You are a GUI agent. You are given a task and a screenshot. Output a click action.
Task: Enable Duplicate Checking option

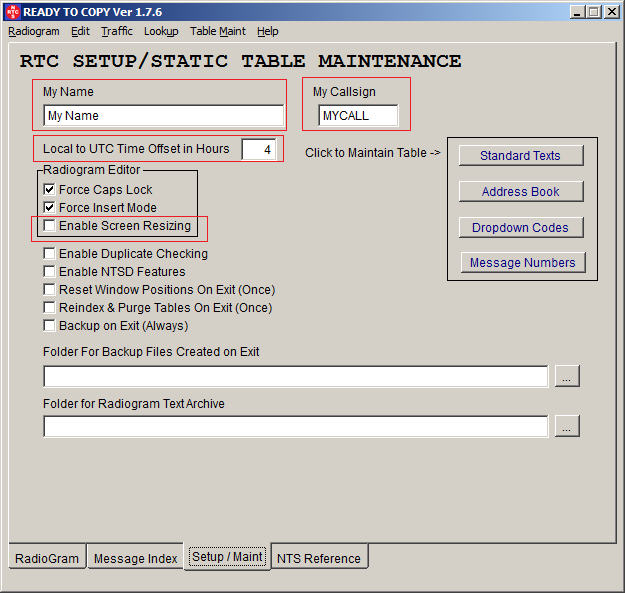click(x=49, y=253)
